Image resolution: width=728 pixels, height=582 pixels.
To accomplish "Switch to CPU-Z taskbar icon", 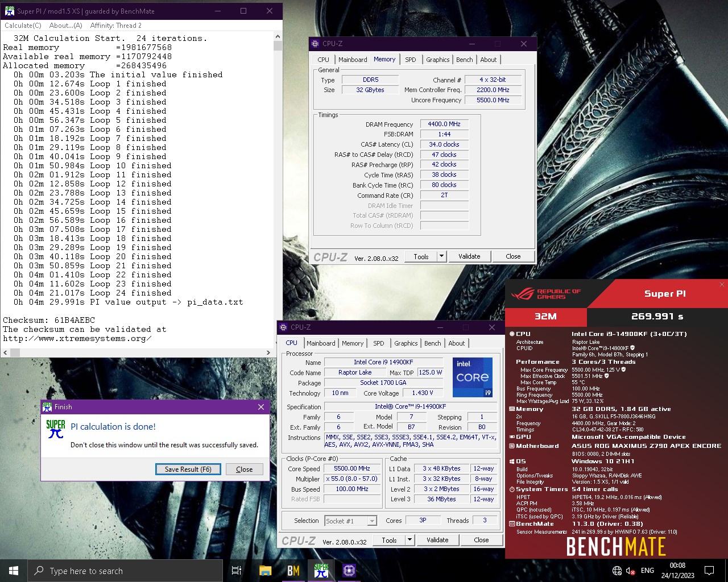I will (x=349, y=571).
